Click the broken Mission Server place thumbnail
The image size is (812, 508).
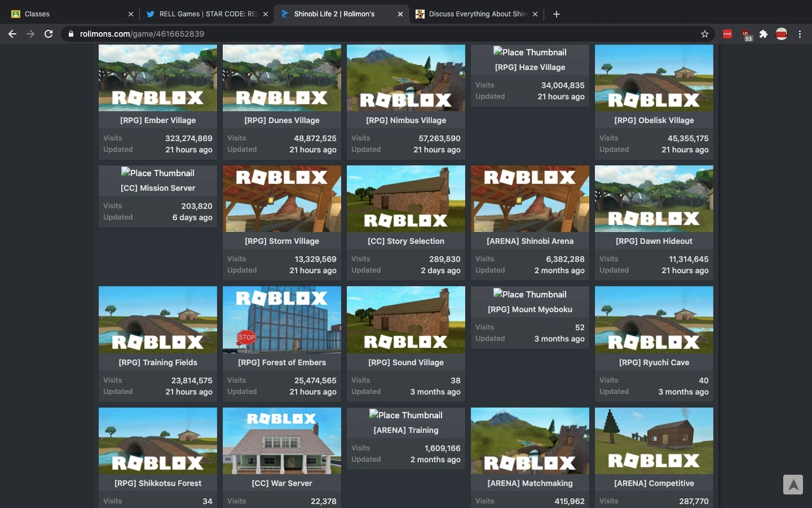point(158,173)
